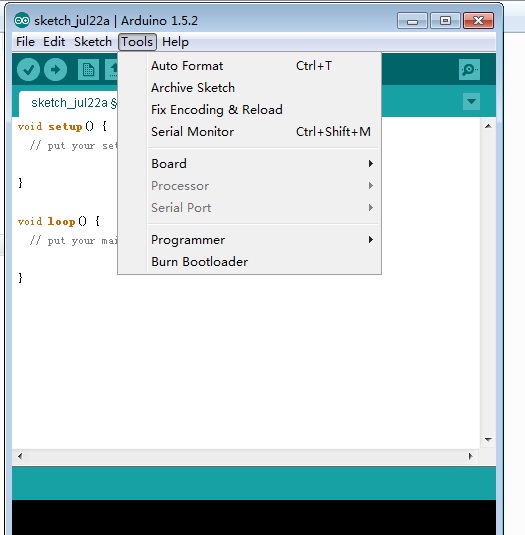The height and width of the screenshot is (535, 525).
Task: Click the Verify checkmark toolbar icon
Action: (28, 70)
